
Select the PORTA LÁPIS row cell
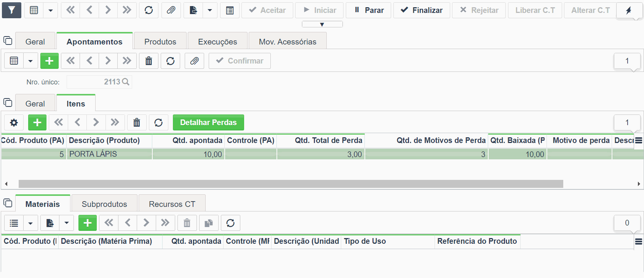pos(109,154)
